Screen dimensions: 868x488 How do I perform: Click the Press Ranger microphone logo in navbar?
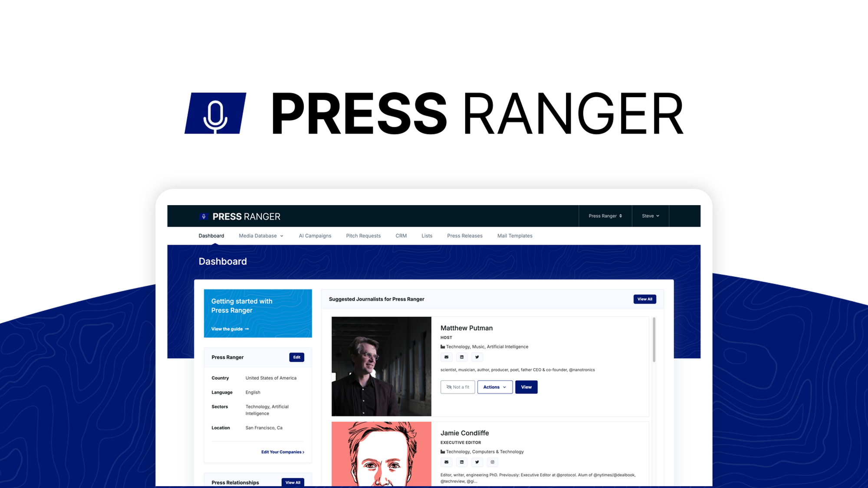203,216
